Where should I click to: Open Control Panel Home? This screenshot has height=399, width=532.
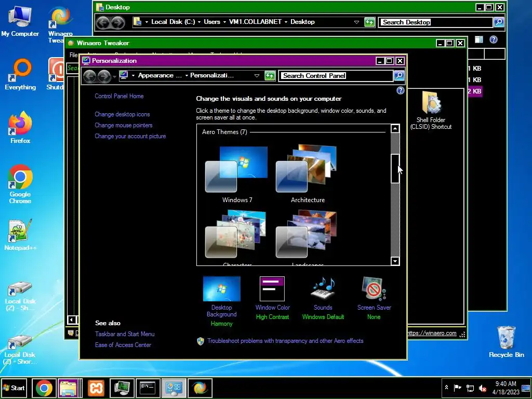click(119, 96)
